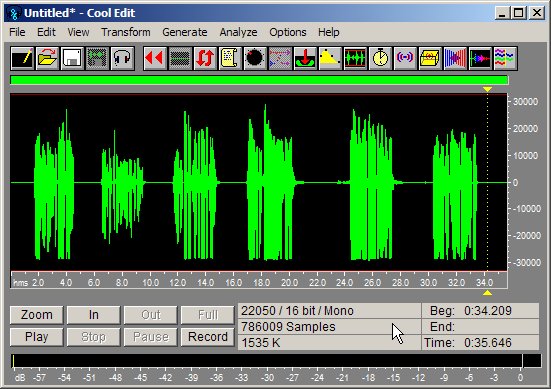Open the Analyze menu
Image resolution: width=551 pixels, height=389 pixels.
point(238,32)
